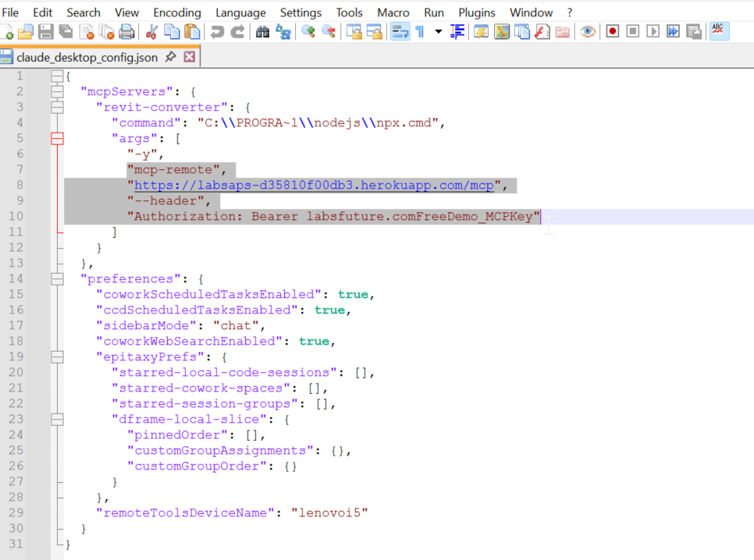Screen dimensions: 754x560
Task: Open the Encoding menu
Action: [x=177, y=12]
